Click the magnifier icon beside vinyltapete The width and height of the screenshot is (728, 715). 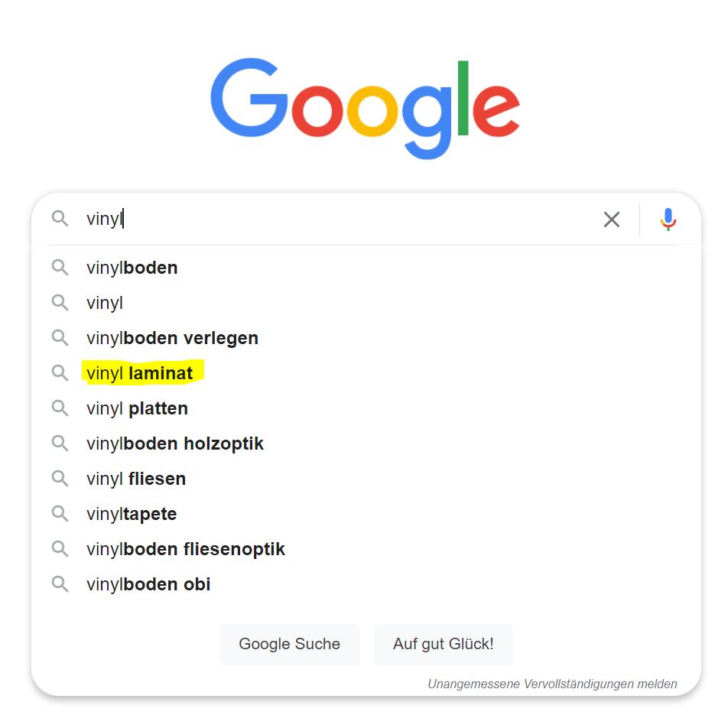click(60, 514)
